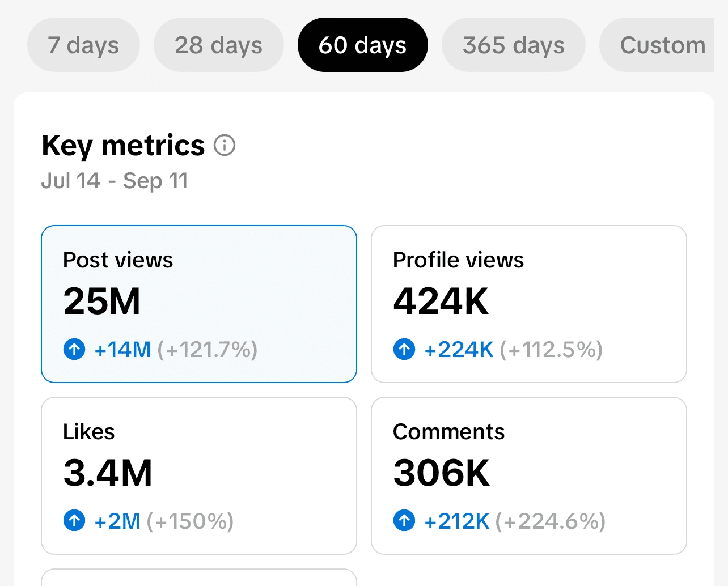Click the (+150%) percentage text

191,521
